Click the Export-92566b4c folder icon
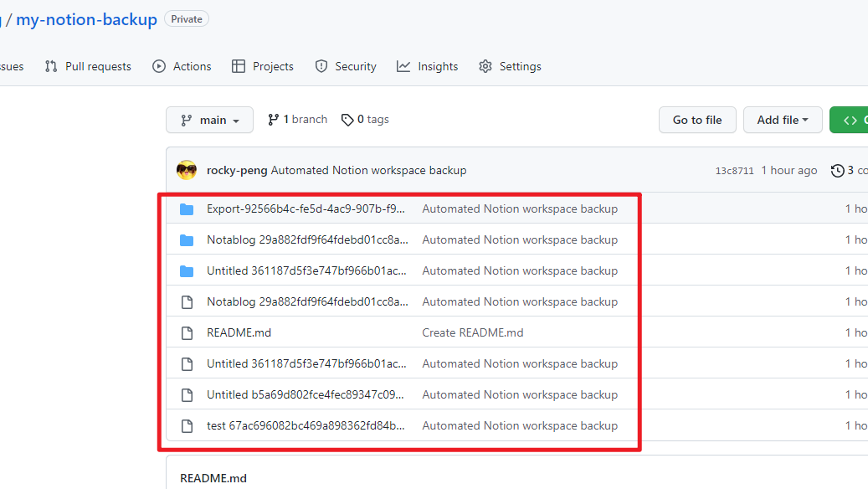 point(187,209)
